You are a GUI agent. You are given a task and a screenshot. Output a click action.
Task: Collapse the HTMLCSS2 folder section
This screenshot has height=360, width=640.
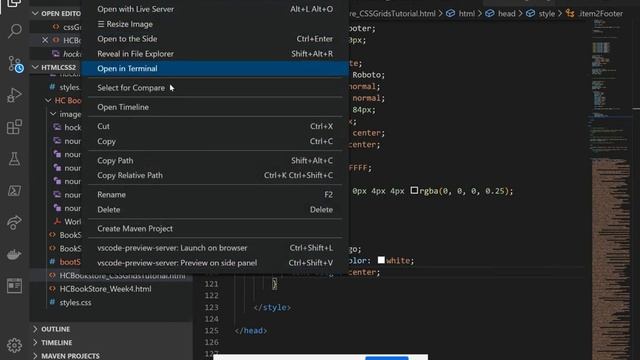(x=35, y=67)
